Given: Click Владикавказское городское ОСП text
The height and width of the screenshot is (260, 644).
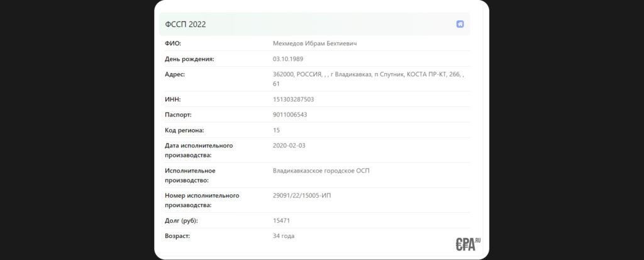Looking at the screenshot, I should [x=321, y=171].
